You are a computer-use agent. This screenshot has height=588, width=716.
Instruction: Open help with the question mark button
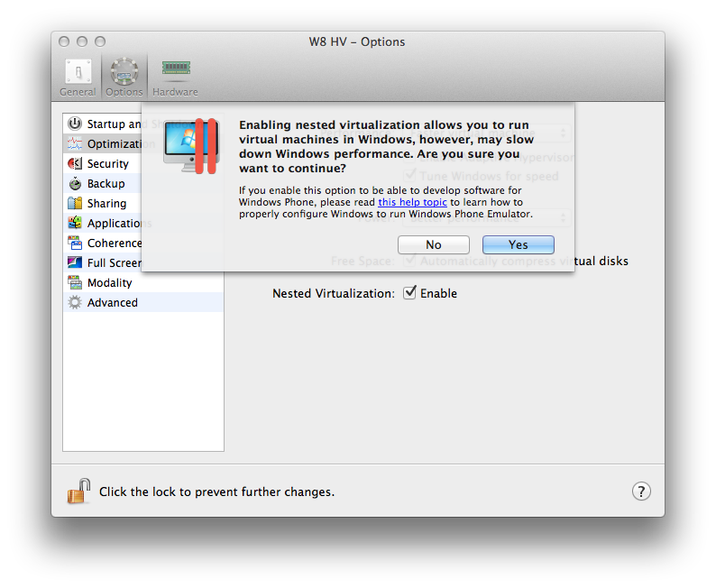[x=641, y=492]
